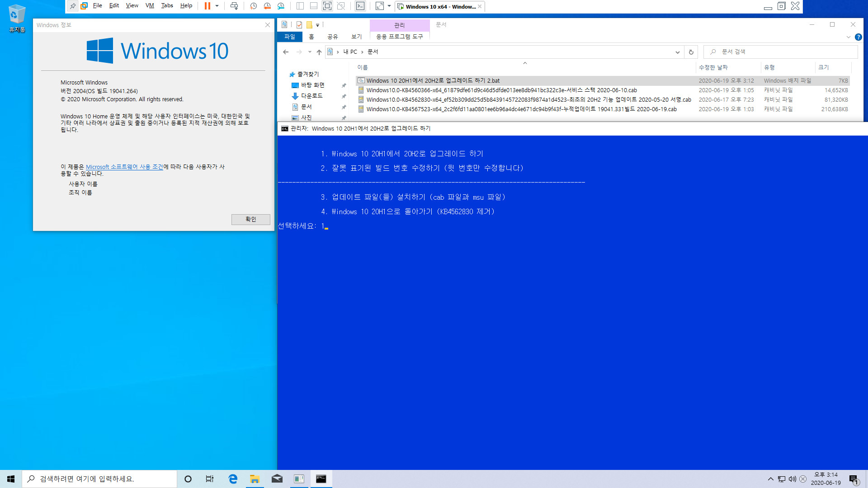Click the properties icon in Explorer quick access toolbar
The width and height of the screenshot is (868, 488).
pyautogui.click(x=299, y=25)
